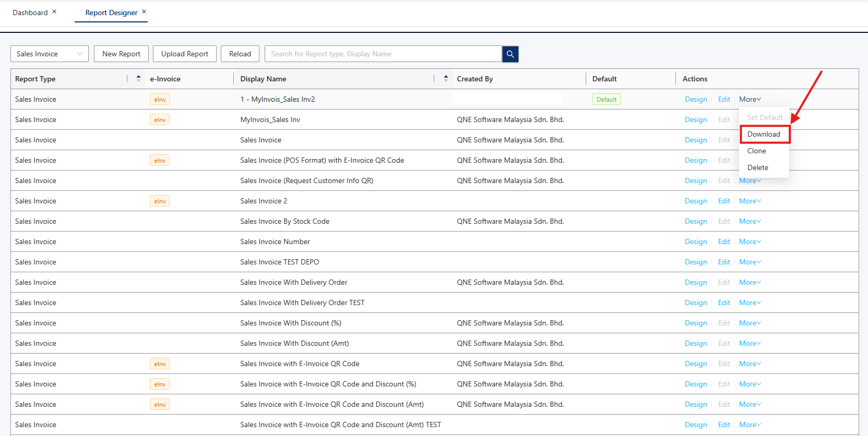Click eInv badge on Sales Invoice 2 row

tap(160, 201)
